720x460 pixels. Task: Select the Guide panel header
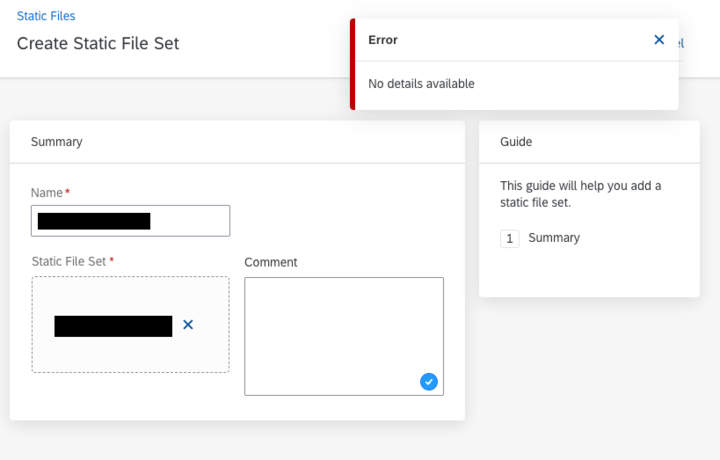pyautogui.click(x=516, y=141)
